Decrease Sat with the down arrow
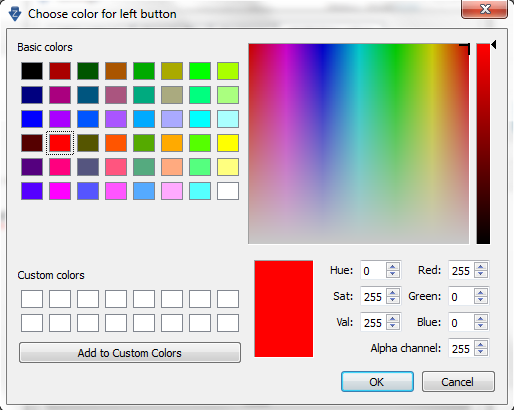This screenshot has height=410, width=514. click(x=393, y=300)
